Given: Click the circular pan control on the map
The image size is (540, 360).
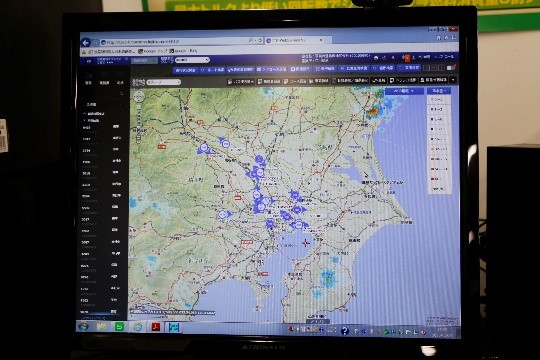Looking at the screenshot, I should (138, 97).
